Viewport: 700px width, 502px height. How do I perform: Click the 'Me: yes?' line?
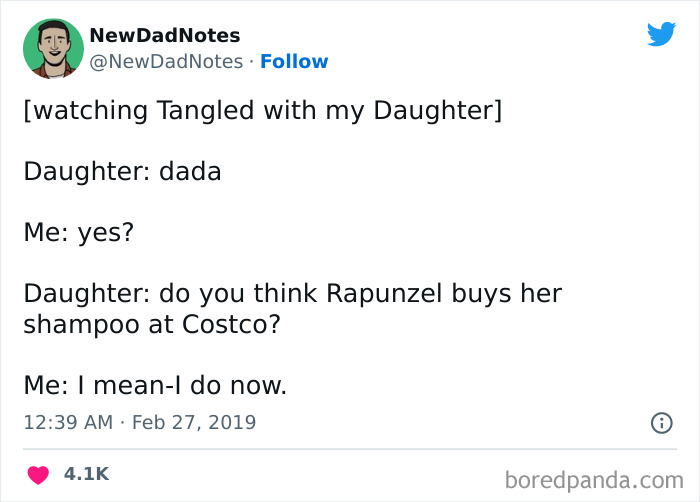click(x=79, y=232)
